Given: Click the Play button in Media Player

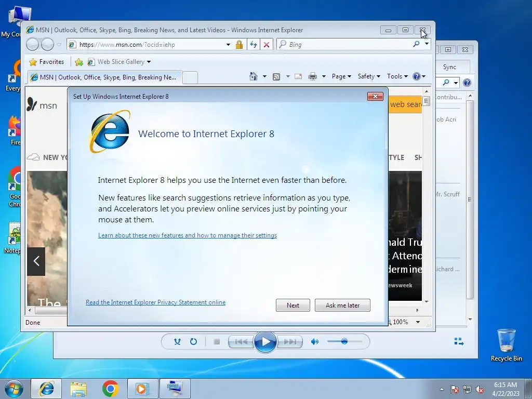Looking at the screenshot, I should (265, 342).
